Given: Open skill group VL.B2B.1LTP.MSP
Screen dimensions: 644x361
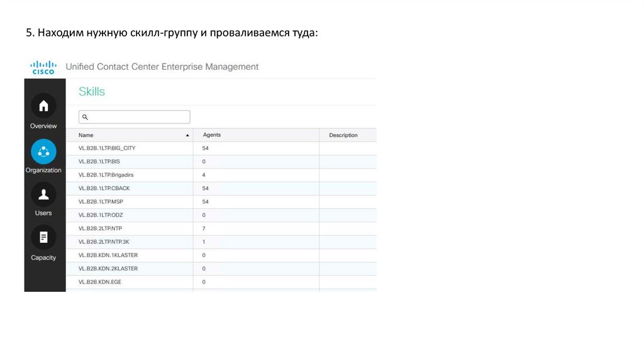Looking at the screenshot, I should pos(101,202).
